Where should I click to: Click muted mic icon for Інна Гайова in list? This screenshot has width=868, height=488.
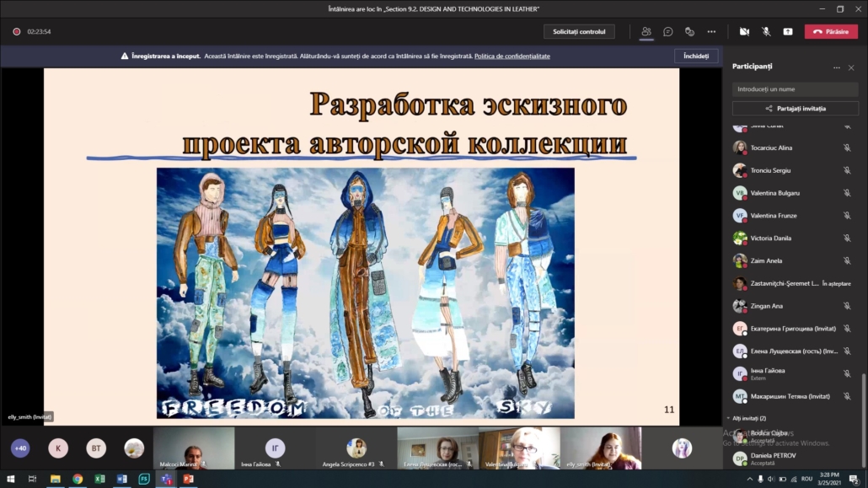(x=847, y=373)
